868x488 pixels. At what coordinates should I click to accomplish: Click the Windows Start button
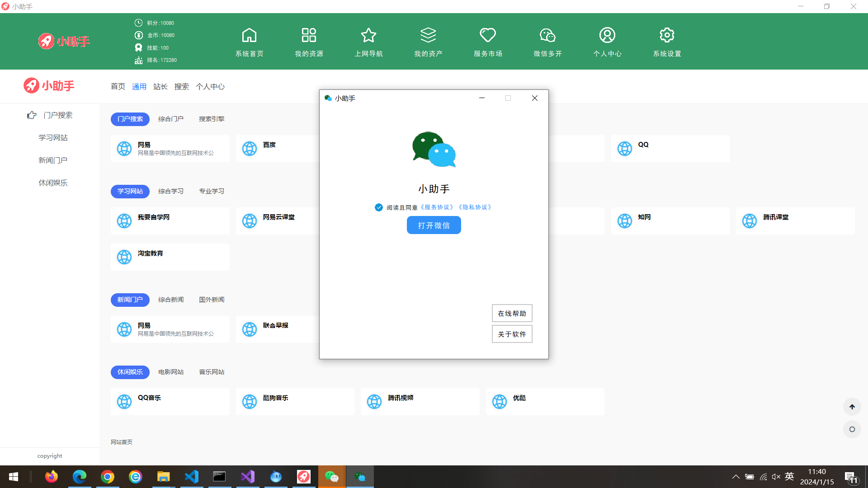tap(14, 477)
